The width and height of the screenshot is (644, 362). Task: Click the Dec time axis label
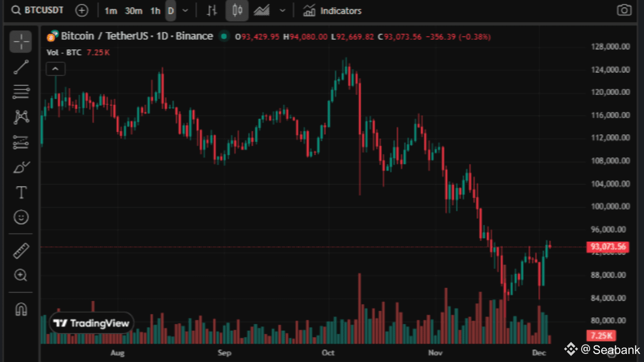[x=539, y=353]
